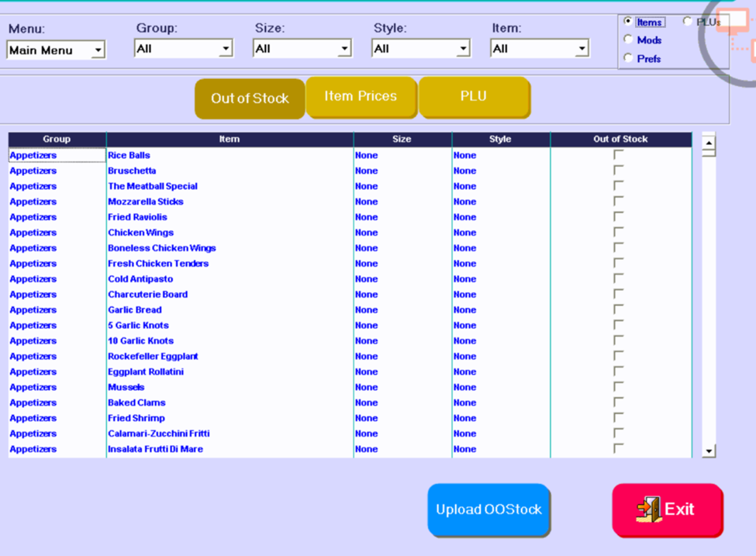Select the Fried Shrimp item cell
Image resolution: width=756 pixels, height=556 pixels.
(230, 418)
